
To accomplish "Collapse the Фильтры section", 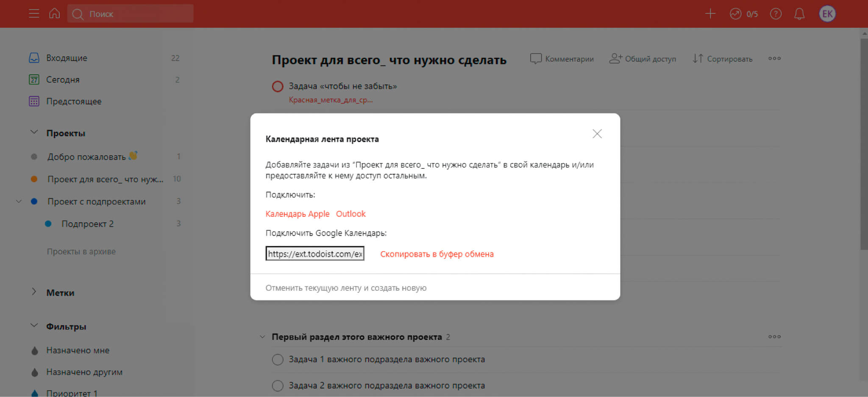I will 34,326.
